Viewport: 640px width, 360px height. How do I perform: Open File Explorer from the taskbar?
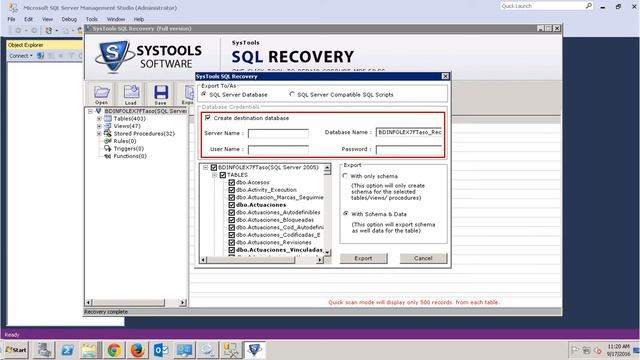[90, 350]
